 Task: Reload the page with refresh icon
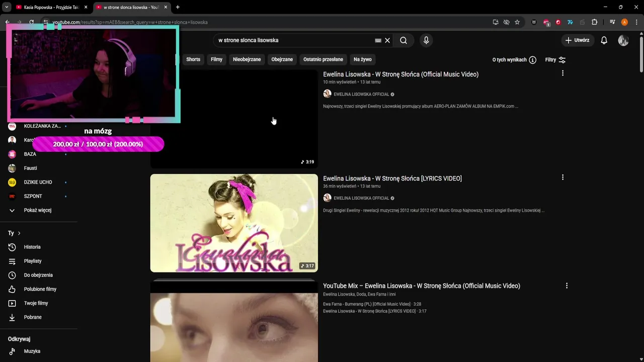click(31, 22)
